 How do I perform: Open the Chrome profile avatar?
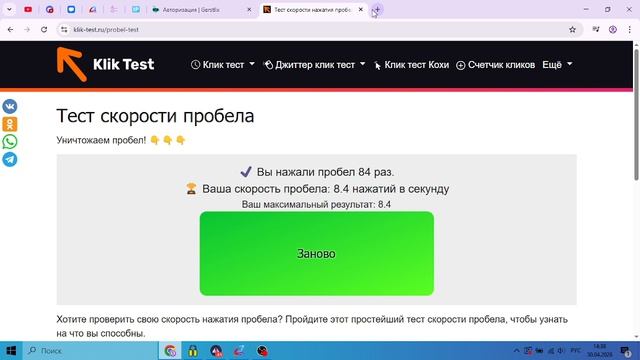[x=613, y=29]
